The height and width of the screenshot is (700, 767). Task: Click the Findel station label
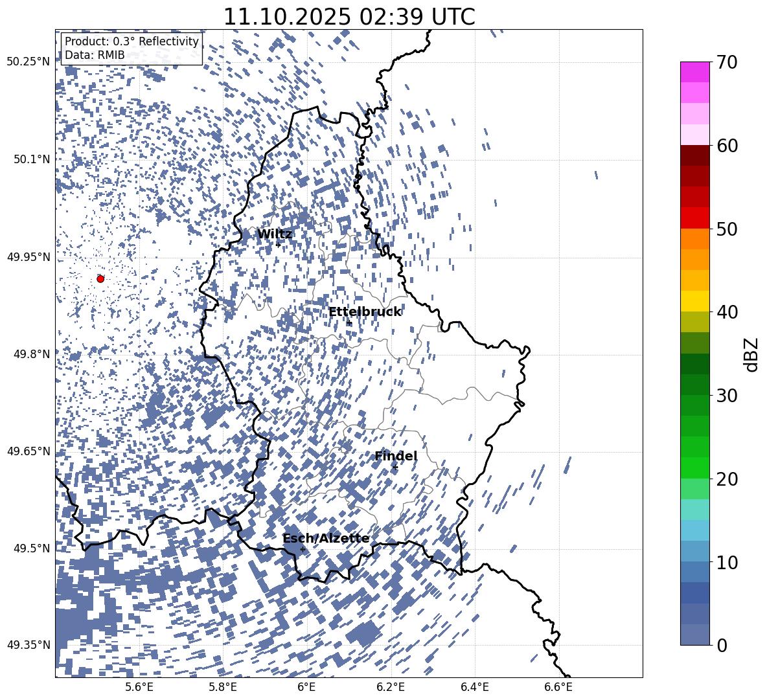396,456
